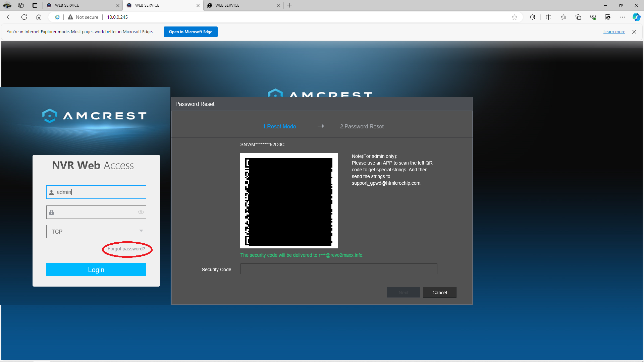Viewport: 644px width, 362px height.
Task: Open the Settings and more menu
Action: tap(623, 17)
